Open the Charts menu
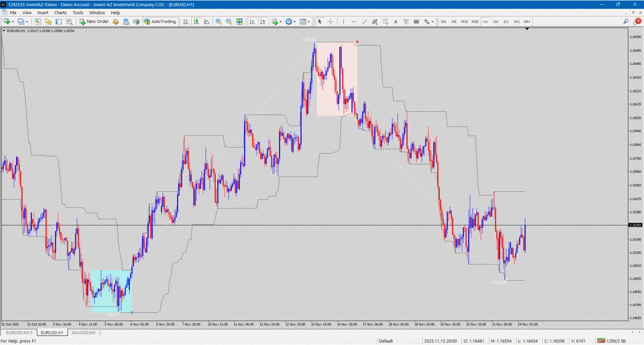The image size is (644, 345). coord(60,13)
